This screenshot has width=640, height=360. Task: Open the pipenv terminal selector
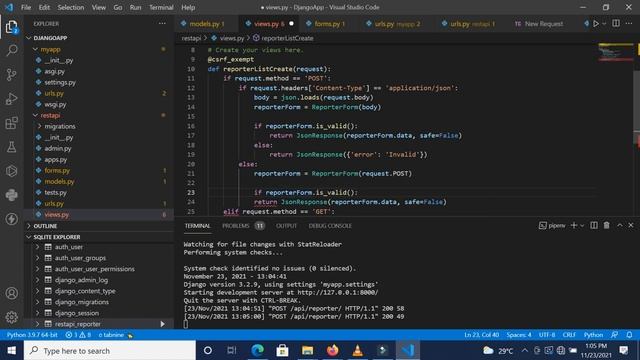point(552,225)
